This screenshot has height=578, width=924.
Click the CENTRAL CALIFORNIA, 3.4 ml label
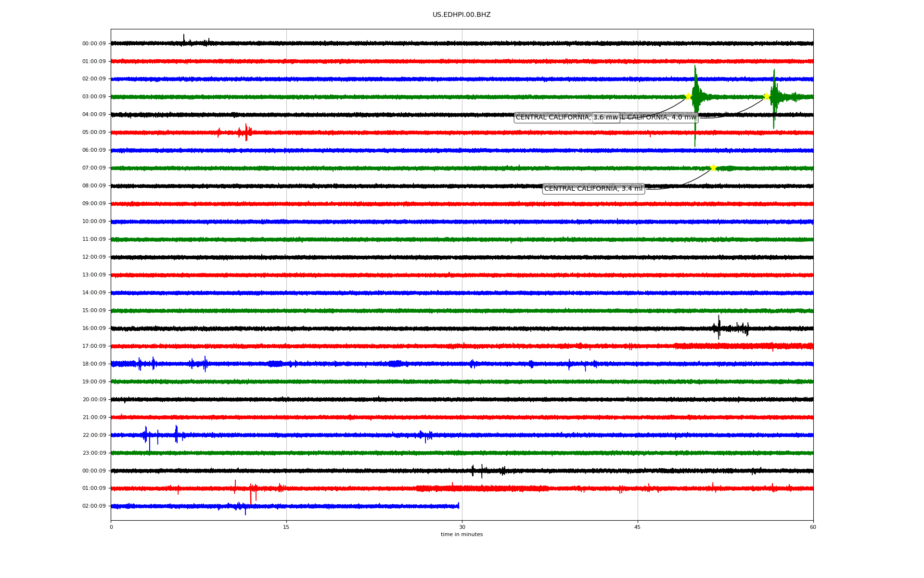point(593,188)
